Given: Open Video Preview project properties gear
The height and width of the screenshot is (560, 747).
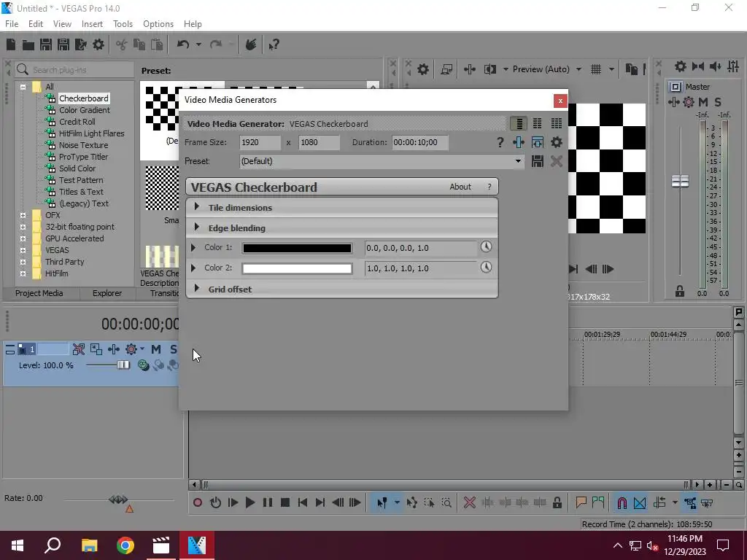Looking at the screenshot, I should (x=422, y=69).
